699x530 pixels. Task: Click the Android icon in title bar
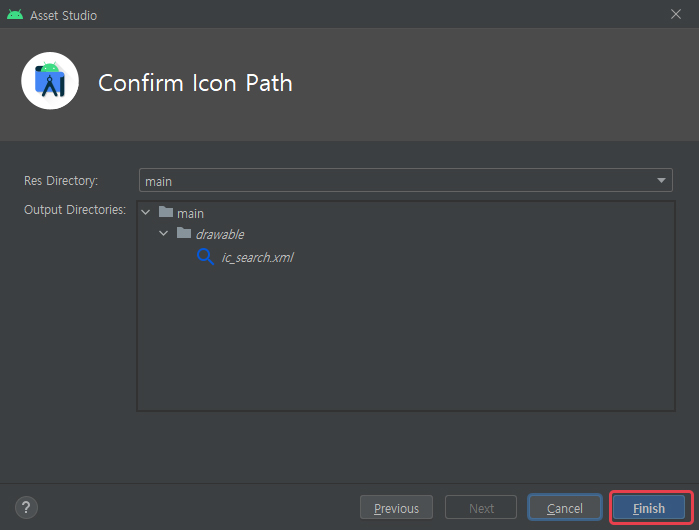(15, 15)
